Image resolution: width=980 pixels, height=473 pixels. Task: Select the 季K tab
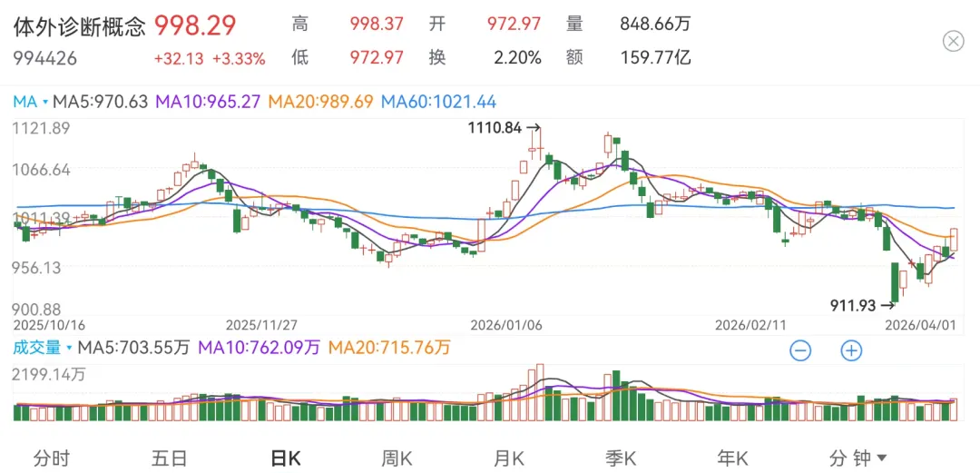pos(620,458)
